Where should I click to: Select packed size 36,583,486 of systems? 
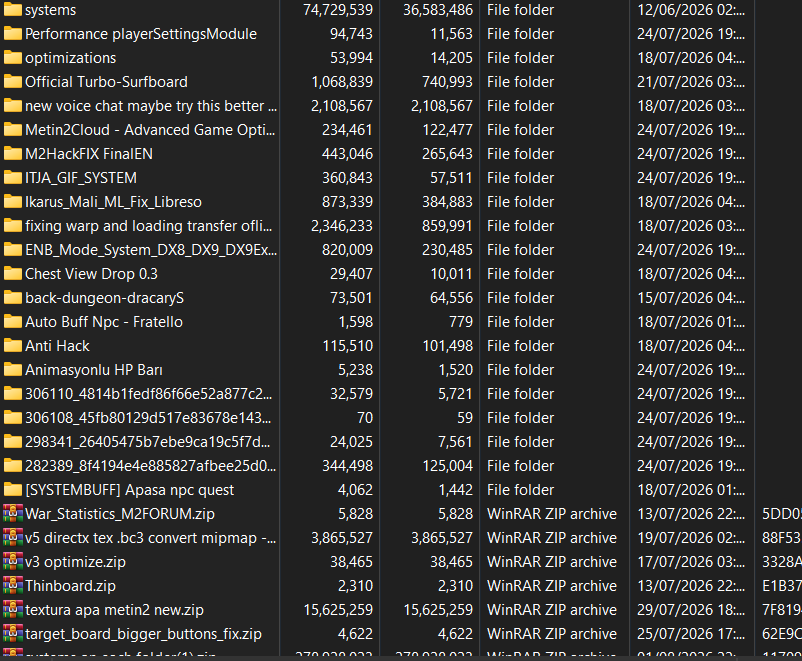tap(438, 10)
